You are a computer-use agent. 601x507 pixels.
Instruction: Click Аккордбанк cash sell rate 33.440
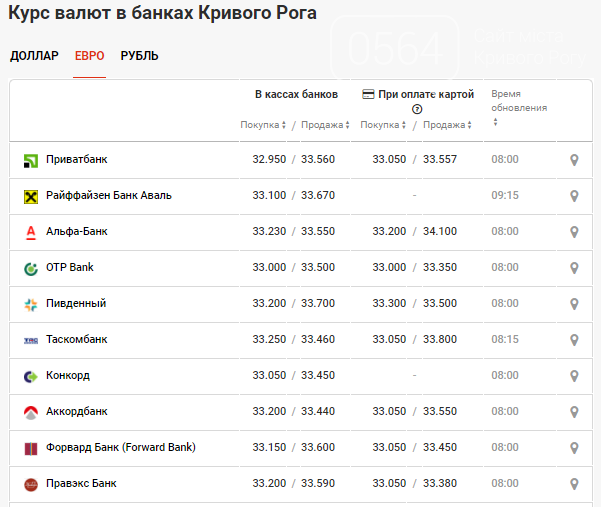pyautogui.click(x=318, y=412)
